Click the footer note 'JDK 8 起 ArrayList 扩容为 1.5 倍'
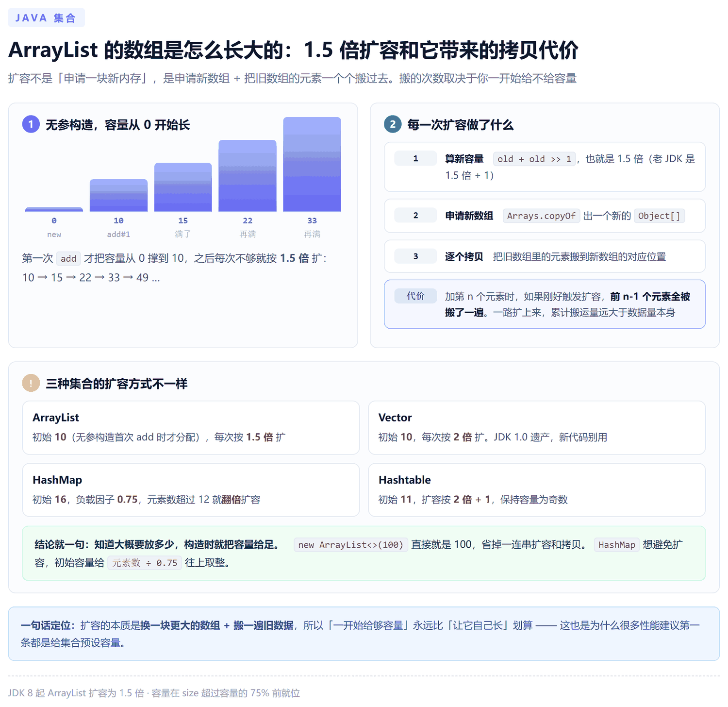The image size is (728, 707). pyautogui.click(x=76, y=693)
